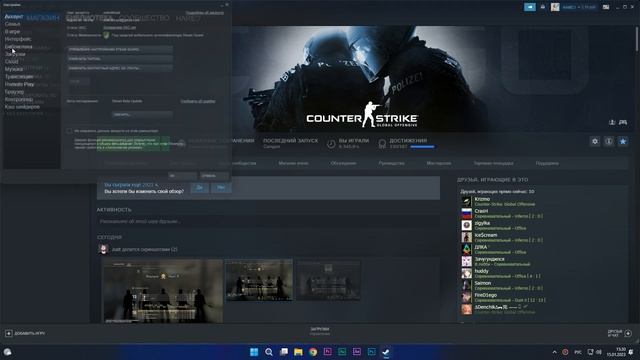
Task: Open the user avatar in Steam header
Action: tap(555, 7)
